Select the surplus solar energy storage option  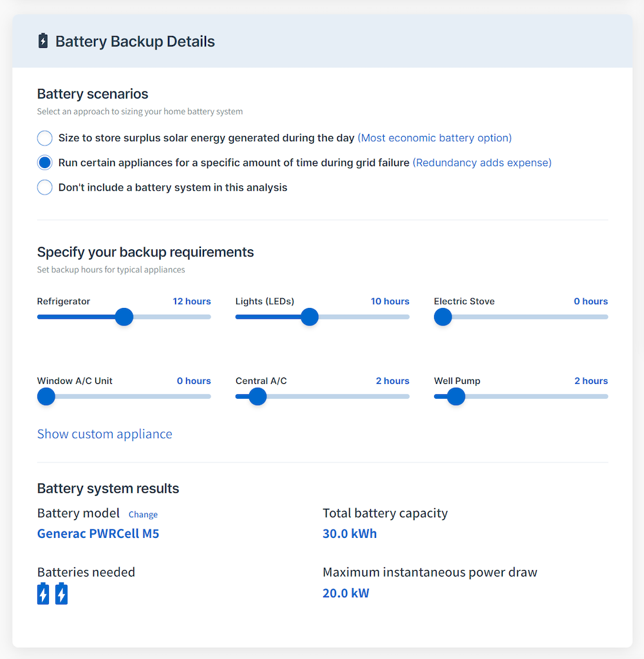[44, 138]
